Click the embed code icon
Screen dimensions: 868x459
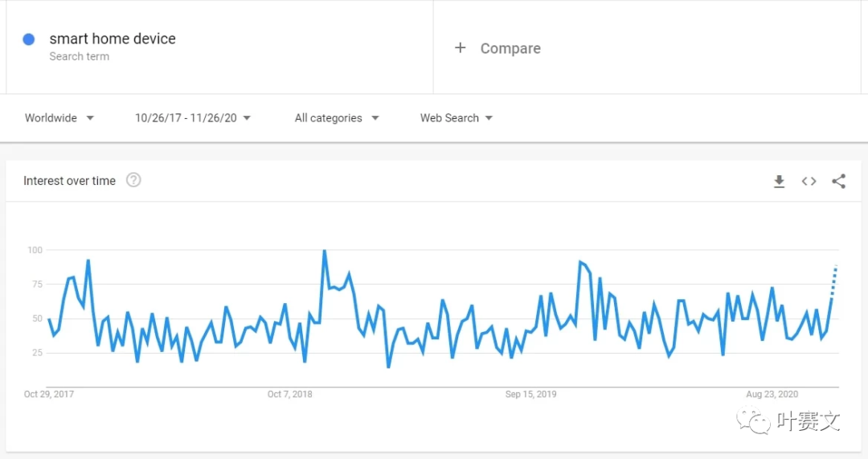(x=809, y=182)
